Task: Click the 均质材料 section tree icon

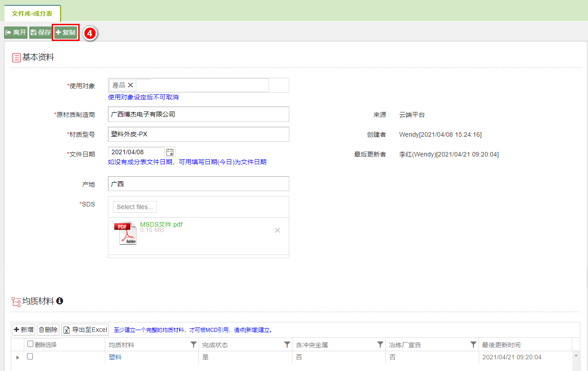Action: click(16, 302)
